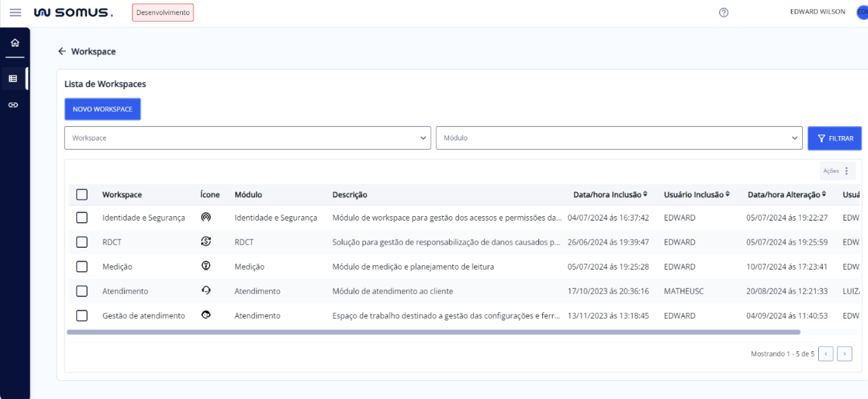Go to the home sidebar icon
Screen dimensions: 868x399
15,42
